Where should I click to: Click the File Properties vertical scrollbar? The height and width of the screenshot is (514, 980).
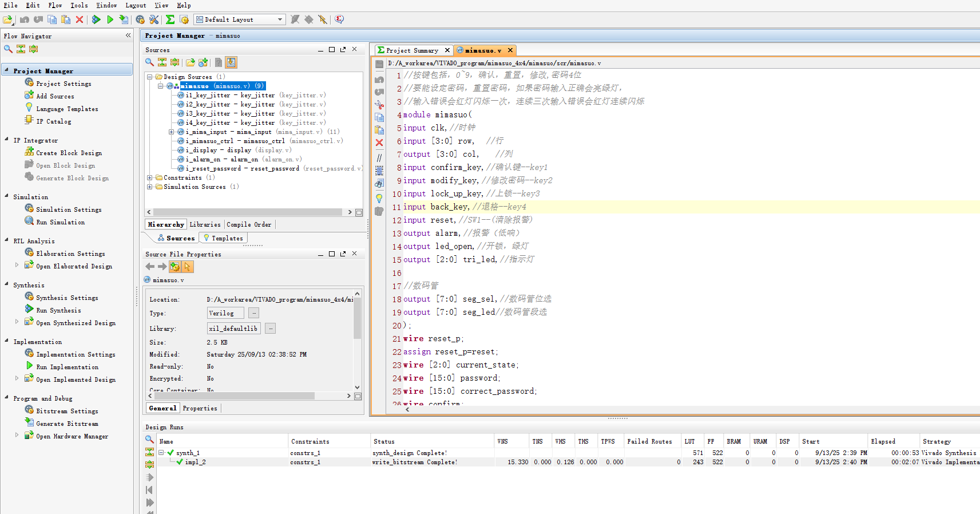(x=358, y=318)
